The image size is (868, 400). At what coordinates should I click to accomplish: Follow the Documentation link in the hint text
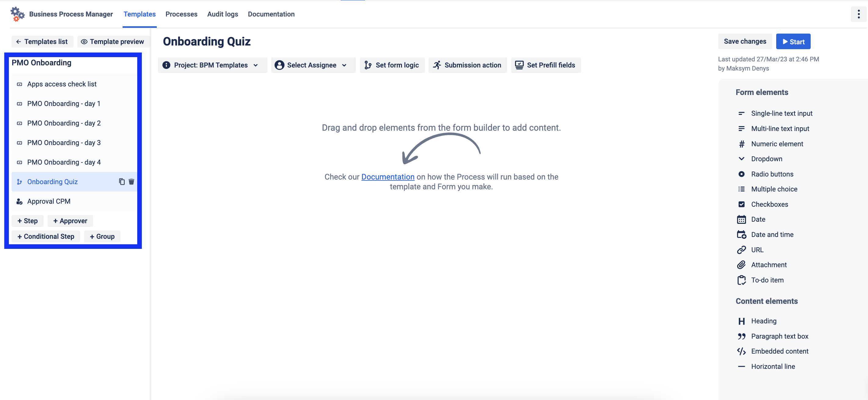coord(388,177)
